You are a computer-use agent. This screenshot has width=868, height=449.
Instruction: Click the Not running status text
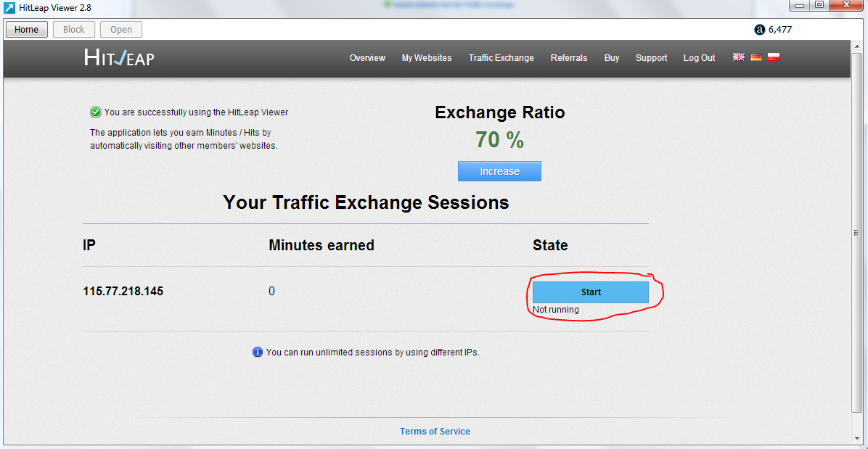pos(556,310)
